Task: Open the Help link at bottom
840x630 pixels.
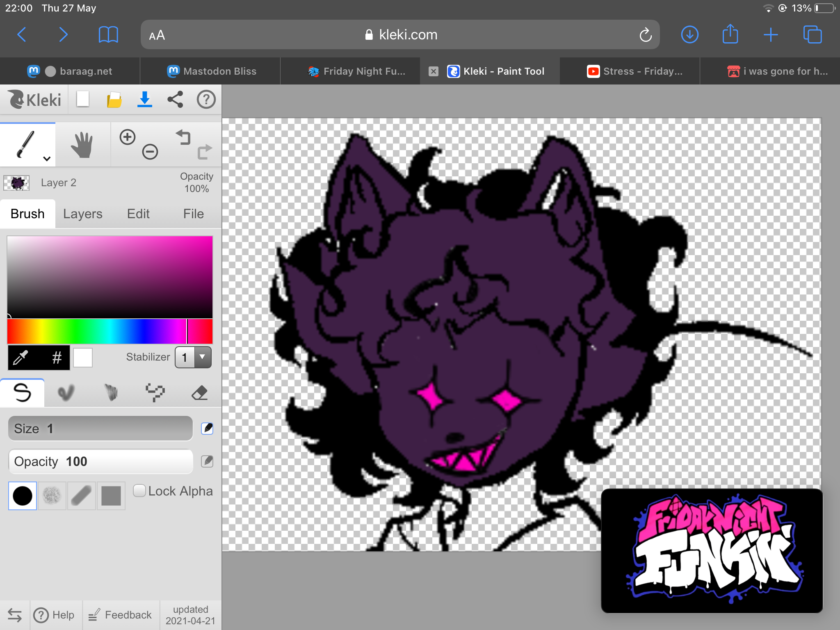Action: click(54, 615)
